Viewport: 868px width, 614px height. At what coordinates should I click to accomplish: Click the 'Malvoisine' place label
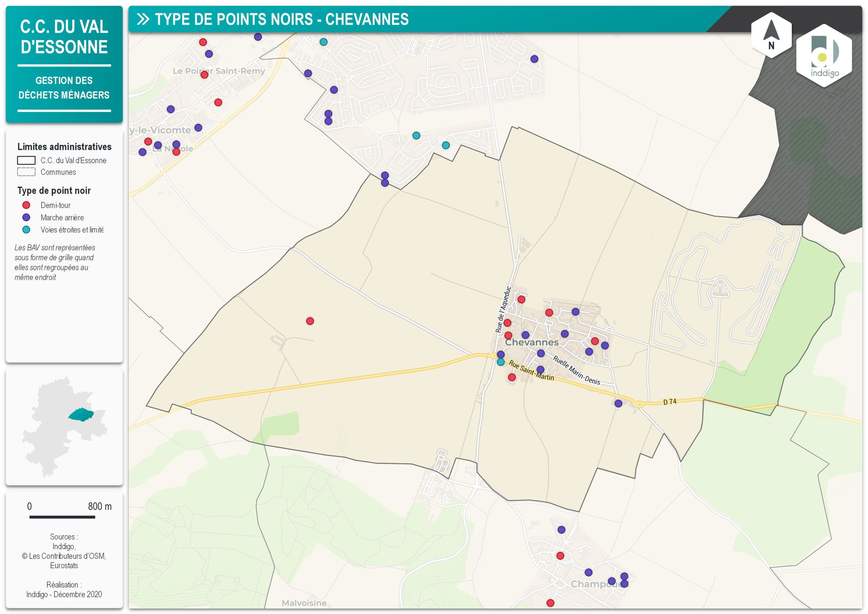pos(304,603)
